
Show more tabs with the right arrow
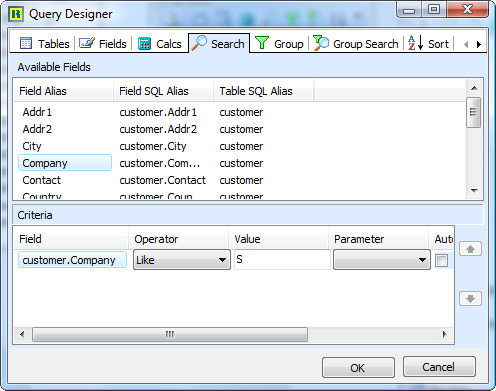tap(479, 44)
